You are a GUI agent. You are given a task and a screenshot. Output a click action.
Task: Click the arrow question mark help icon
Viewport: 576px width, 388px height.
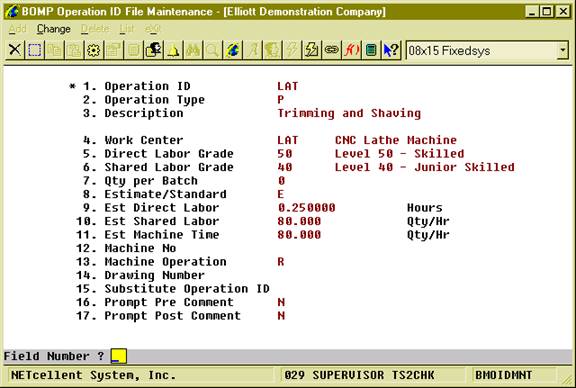click(391, 50)
